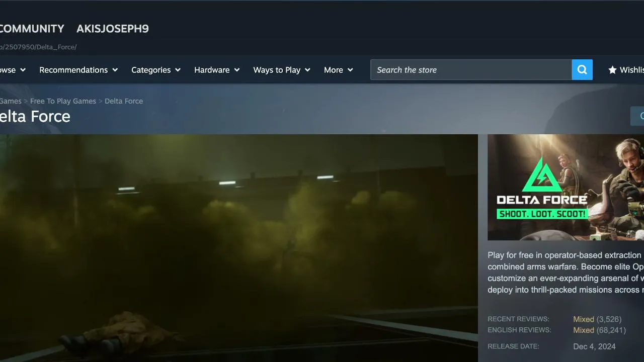Click the Search the store field
Viewport: 644px width, 362px height.
(x=471, y=70)
